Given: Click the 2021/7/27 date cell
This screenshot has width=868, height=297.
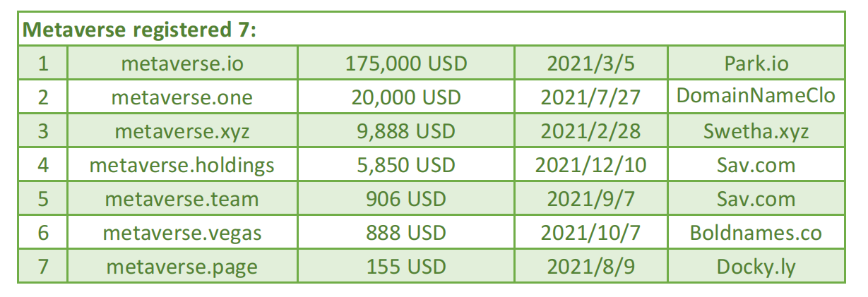Looking at the screenshot, I should tap(590, 97).
